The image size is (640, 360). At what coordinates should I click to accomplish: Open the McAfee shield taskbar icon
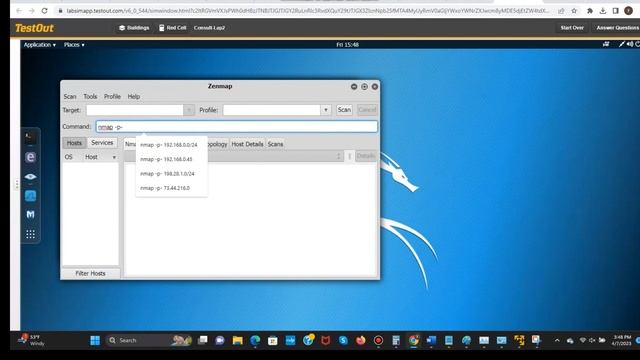[325, 340]
